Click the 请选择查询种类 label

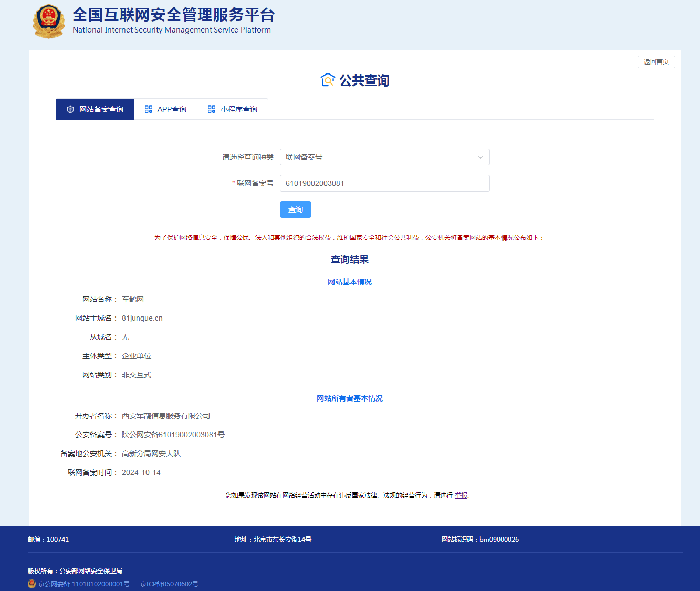pyautogui.click(x=248, y=157)
